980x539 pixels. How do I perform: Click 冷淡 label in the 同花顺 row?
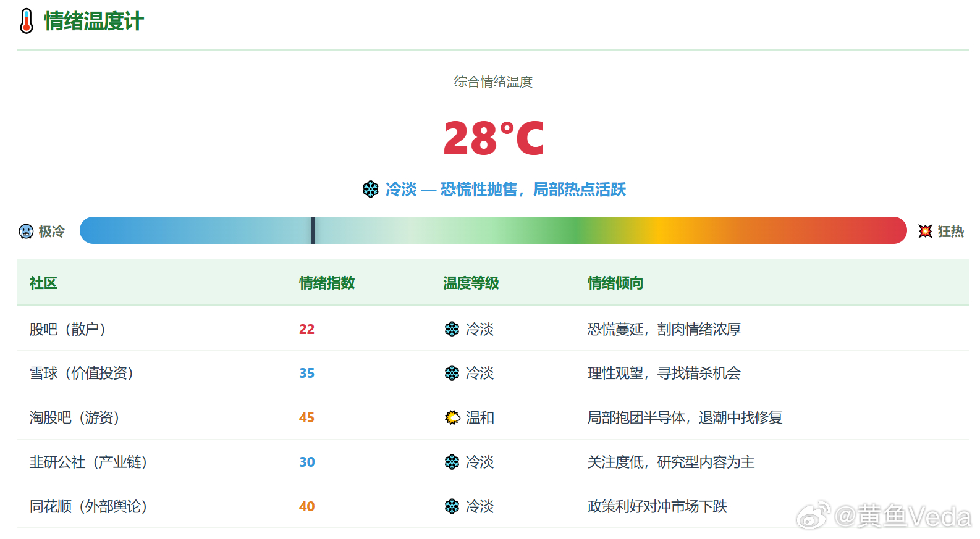click(480, 507)
